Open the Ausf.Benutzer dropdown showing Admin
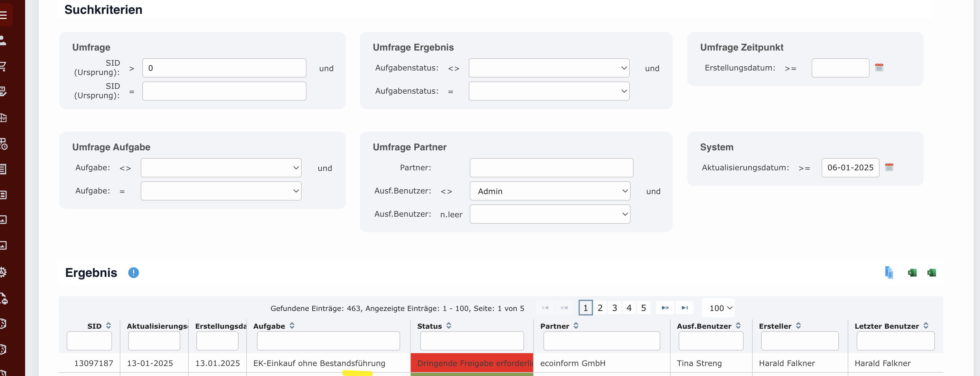The width and height of the screenshot is (980, 376). coord(549,191)
